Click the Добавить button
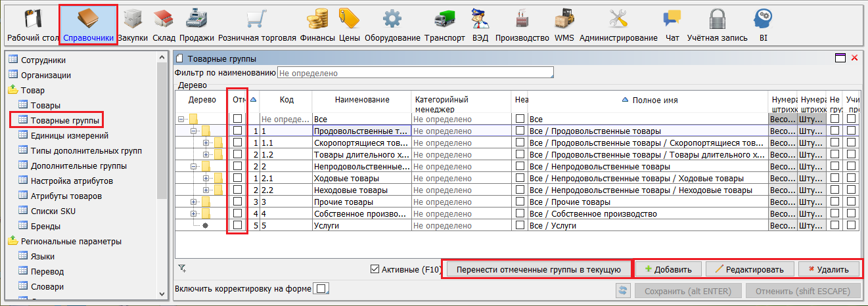Viewport: 868px width, 306px height. (668, 269)
